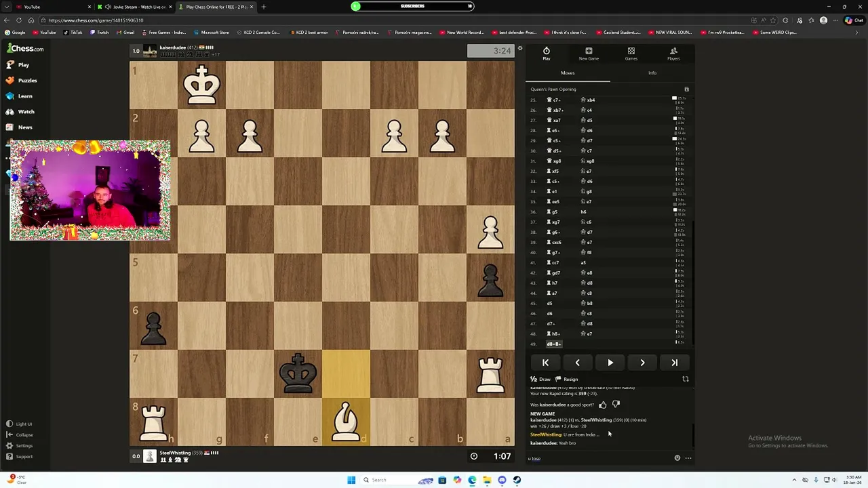Open the Windows Start menu
The width and height of the screenshot is (868, 488).
pyautogui.click(x=351, y=480)
